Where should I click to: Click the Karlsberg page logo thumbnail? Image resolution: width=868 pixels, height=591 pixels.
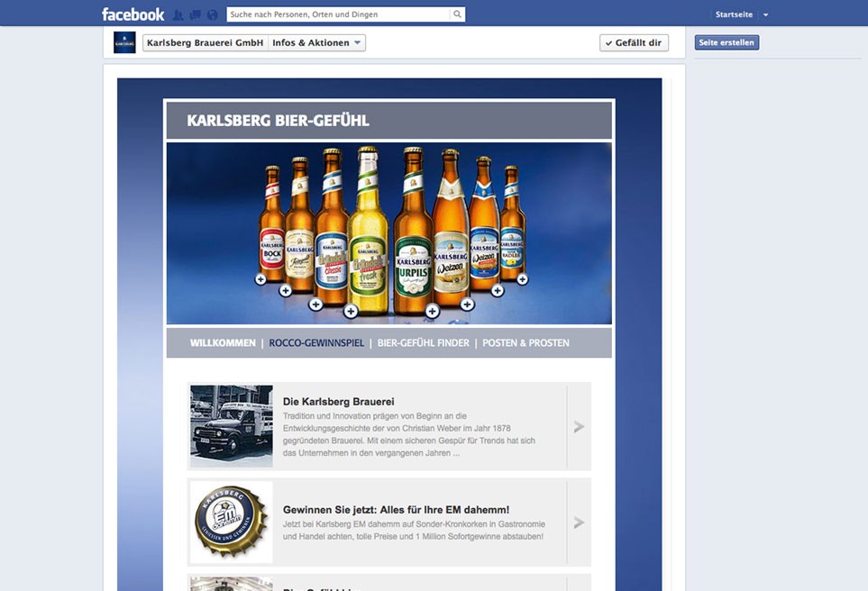[124, 42]
